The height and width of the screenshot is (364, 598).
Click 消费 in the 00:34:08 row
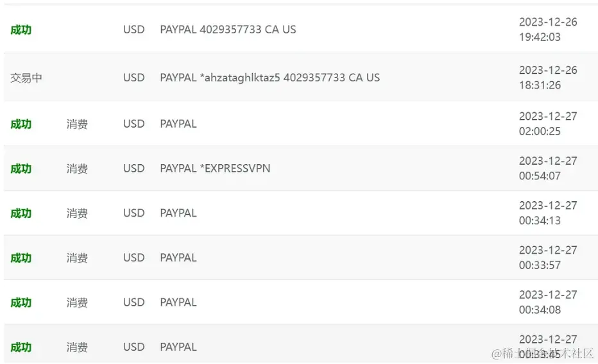click(x=77, y=302)
